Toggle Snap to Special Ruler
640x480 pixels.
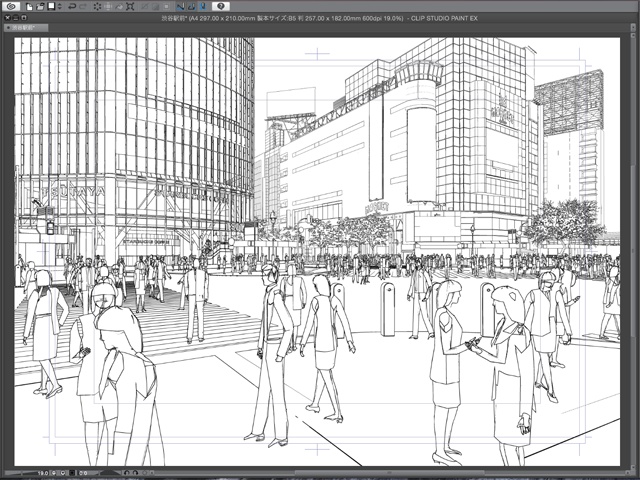click(191, 6)
